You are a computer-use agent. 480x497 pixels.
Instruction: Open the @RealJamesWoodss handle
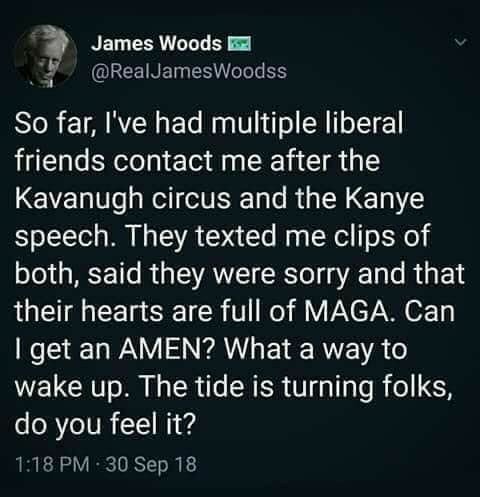[189, 71]
